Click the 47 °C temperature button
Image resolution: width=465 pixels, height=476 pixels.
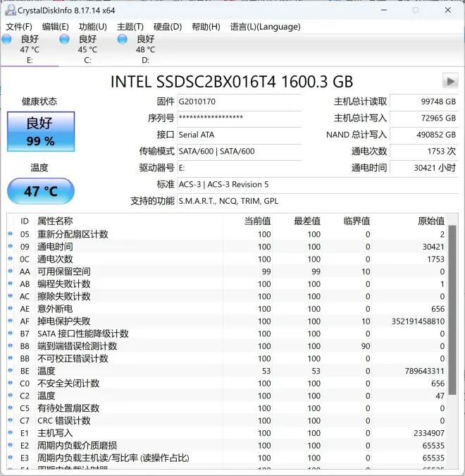tap(41, 191)
